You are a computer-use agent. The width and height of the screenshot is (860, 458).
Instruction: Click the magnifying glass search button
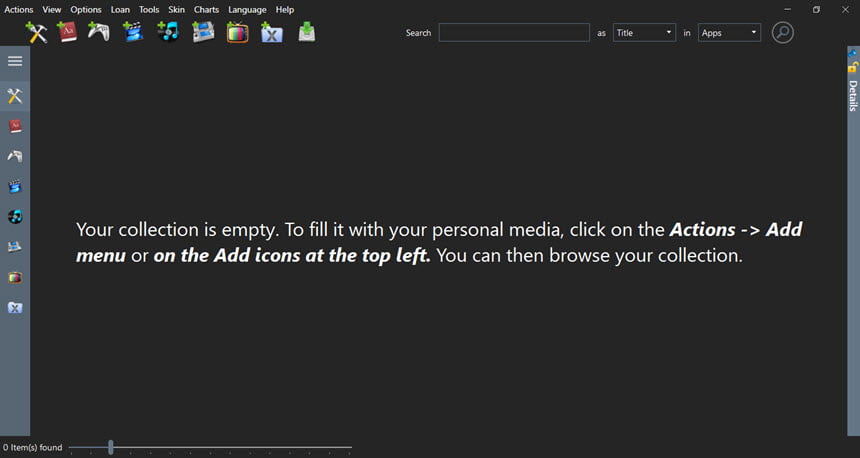point(783,32)
